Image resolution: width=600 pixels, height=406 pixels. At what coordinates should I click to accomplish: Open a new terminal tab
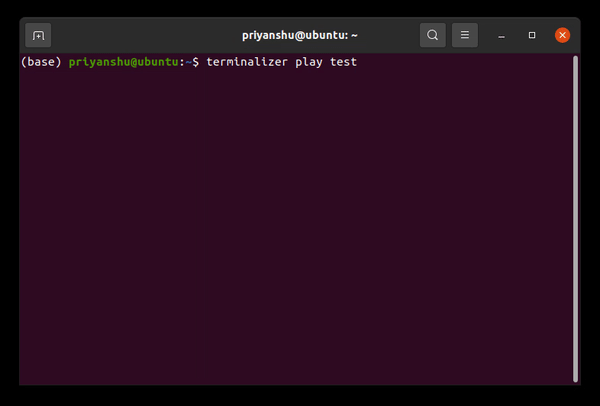38,35
